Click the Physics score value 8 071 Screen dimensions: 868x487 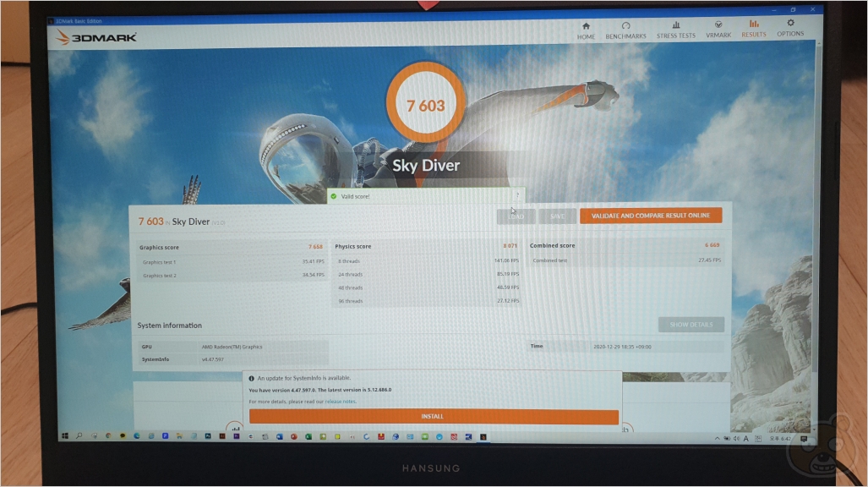click(x=510, y=245)
